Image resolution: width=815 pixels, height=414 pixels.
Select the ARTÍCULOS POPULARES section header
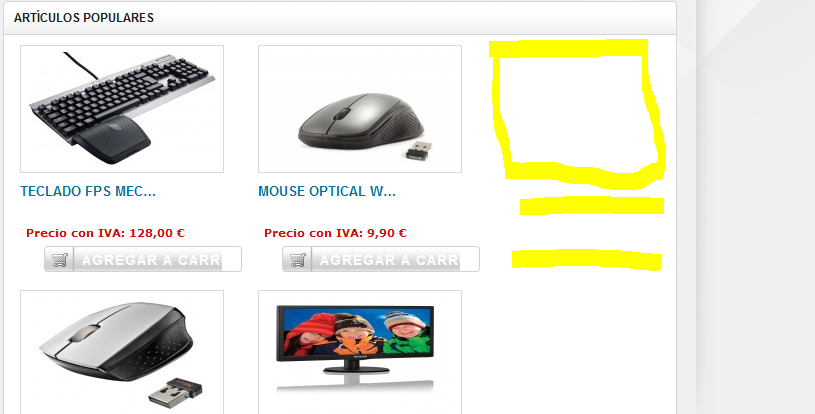point(84,18)
